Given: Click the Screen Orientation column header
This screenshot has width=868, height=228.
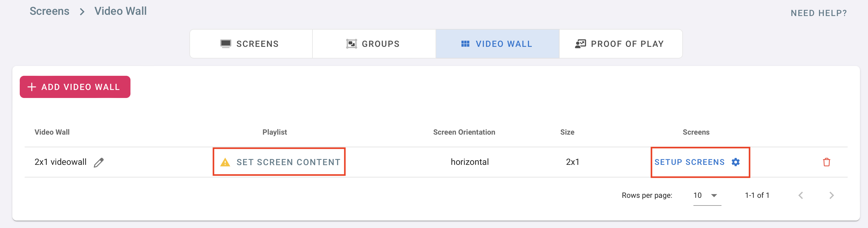Looking at the screenshot, I should coord(464,132).
